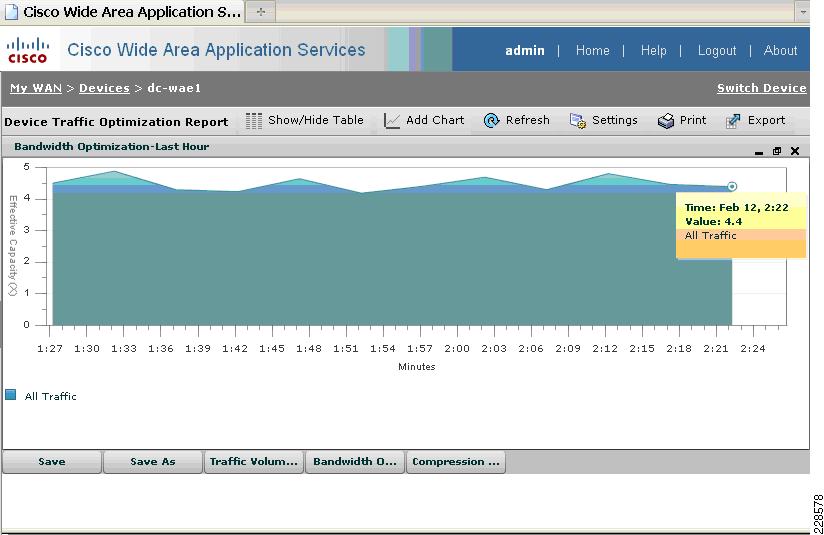Switch to the Traffic Volume tab
This screenshot has height=535, width=824.
pos(254,462)
